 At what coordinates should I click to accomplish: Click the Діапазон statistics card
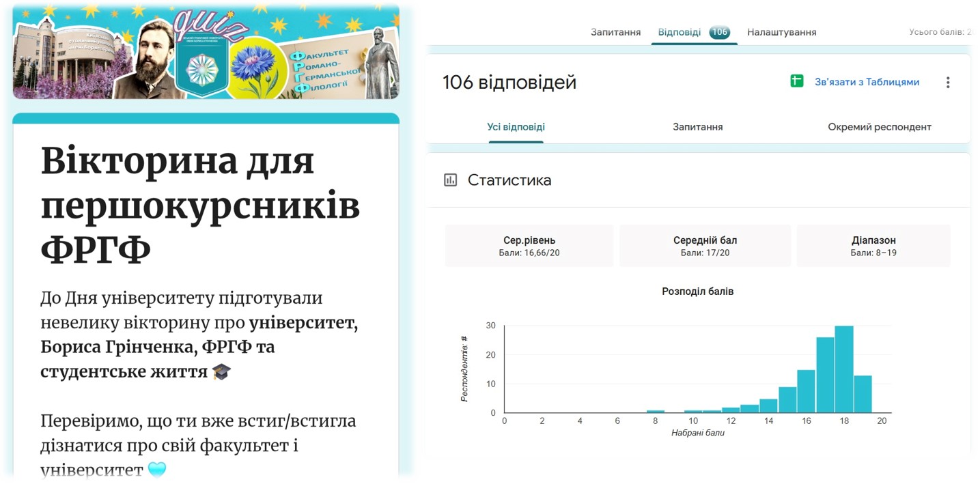873,246
